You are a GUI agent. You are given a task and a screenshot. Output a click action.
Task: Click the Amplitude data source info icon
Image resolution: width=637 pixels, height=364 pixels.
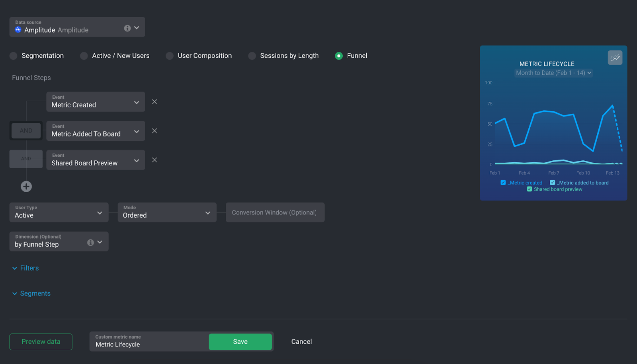coord(127,28)
